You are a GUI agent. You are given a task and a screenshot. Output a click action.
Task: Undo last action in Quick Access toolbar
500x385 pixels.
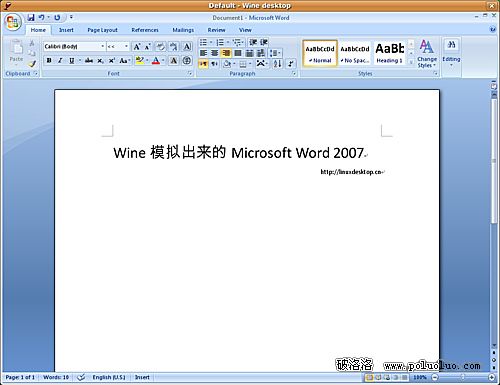pos(42,17)
